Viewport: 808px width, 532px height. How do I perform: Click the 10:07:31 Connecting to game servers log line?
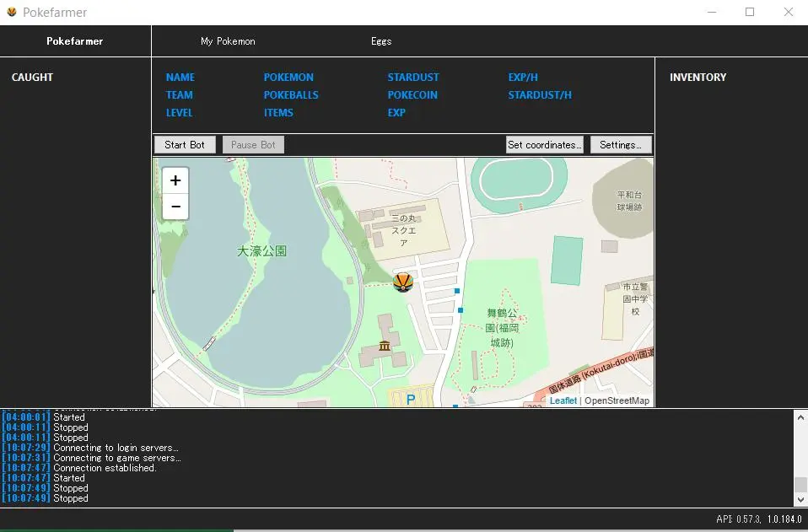91,458
